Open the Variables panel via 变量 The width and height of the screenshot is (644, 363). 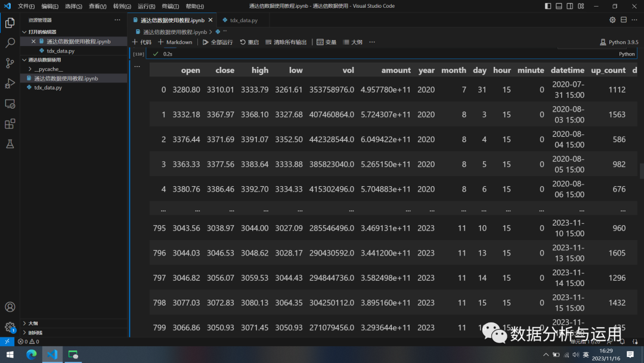(326, 42)
